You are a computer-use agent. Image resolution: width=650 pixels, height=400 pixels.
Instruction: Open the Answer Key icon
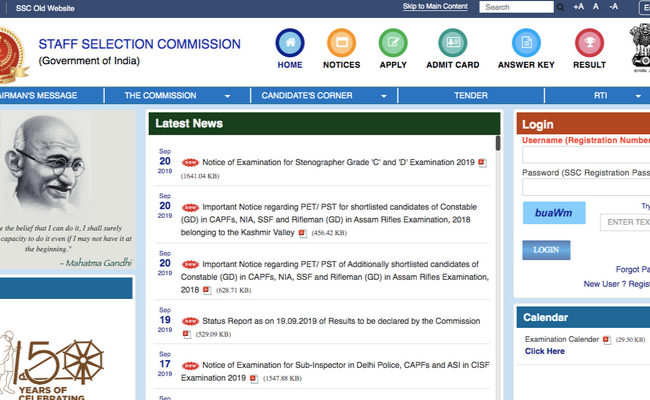[526, 44]
